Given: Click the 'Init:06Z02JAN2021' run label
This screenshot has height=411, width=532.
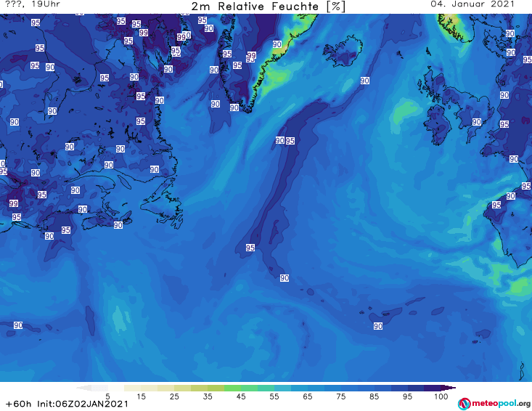Looking at the screenshot, I should 83,404.
